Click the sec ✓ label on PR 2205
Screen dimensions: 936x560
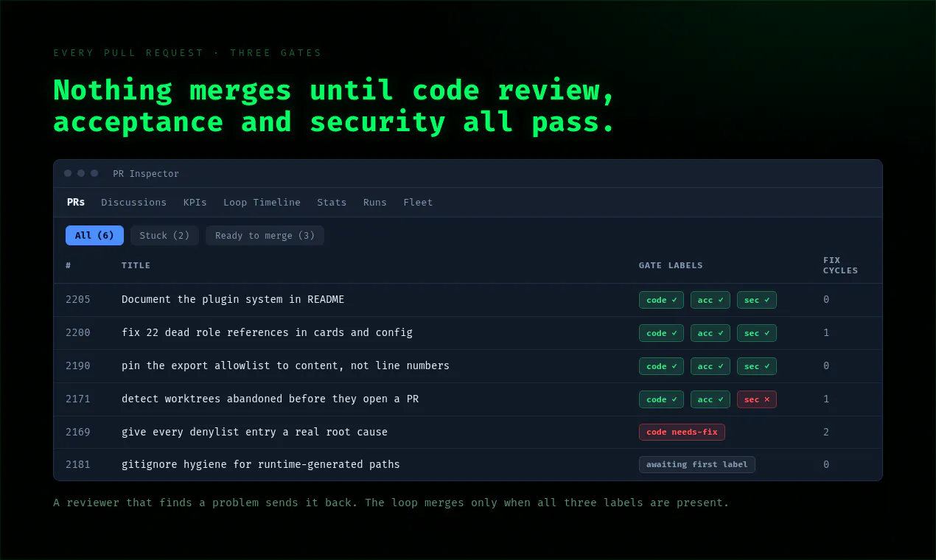pyautogui.click(x=756, y=300)
